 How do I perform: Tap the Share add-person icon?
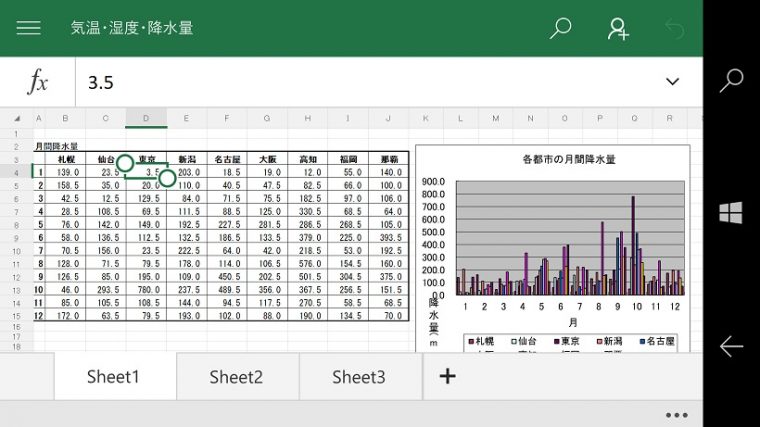tap(618, 29)
